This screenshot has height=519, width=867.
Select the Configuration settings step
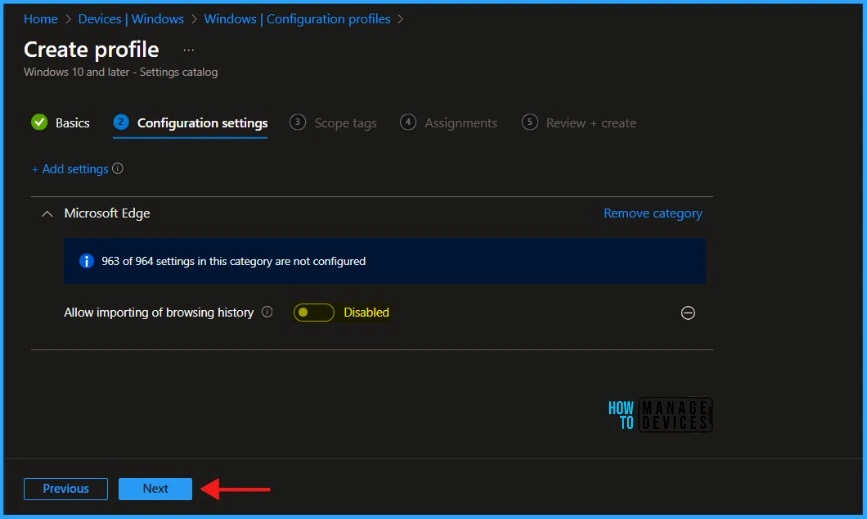190,123
